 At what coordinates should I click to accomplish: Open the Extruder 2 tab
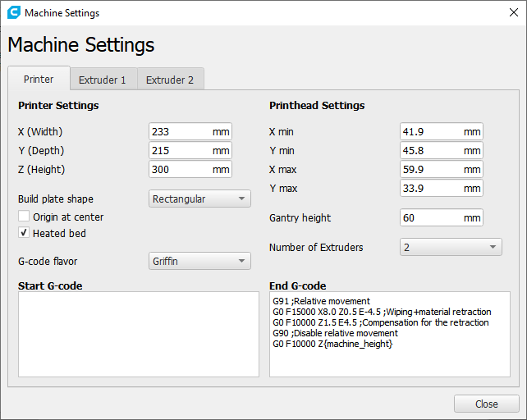coord(170,80)
